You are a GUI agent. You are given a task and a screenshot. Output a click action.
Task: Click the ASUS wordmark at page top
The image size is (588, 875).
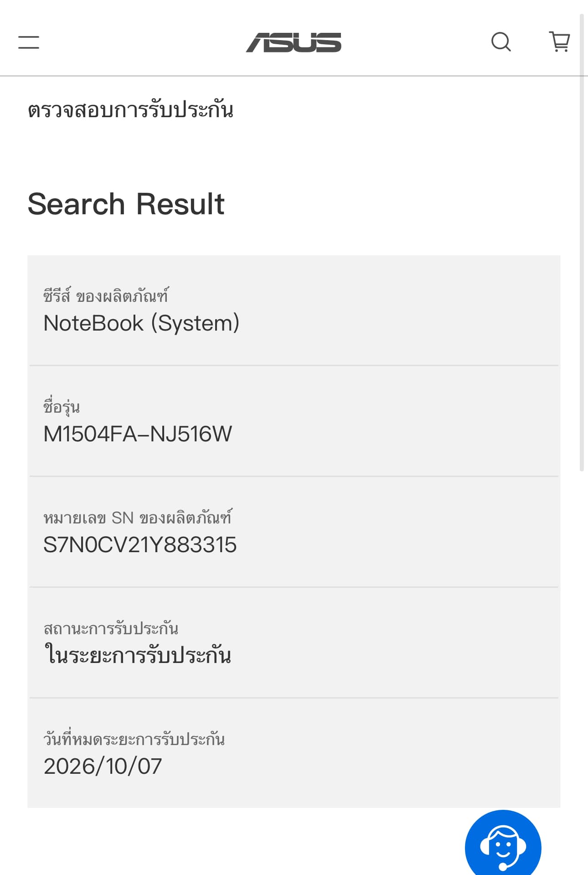click(x=294, y=43)
